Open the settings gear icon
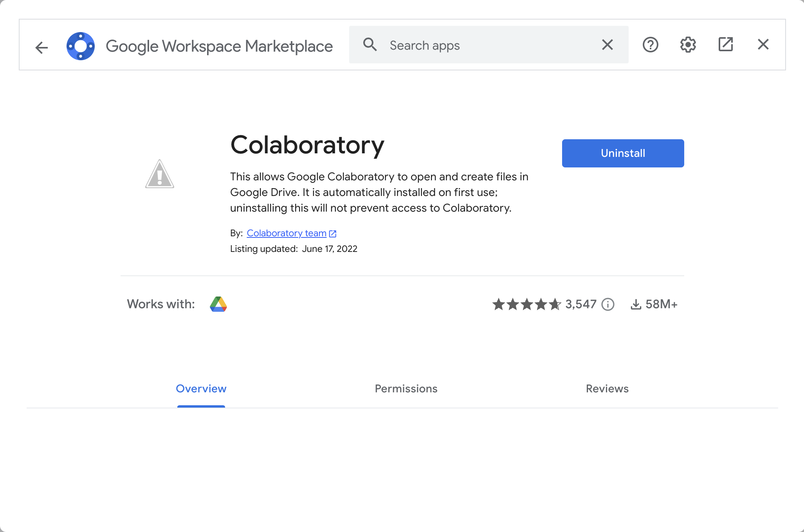Image resolution: width=804 pixels, height=532 pixels. (688, 45)
